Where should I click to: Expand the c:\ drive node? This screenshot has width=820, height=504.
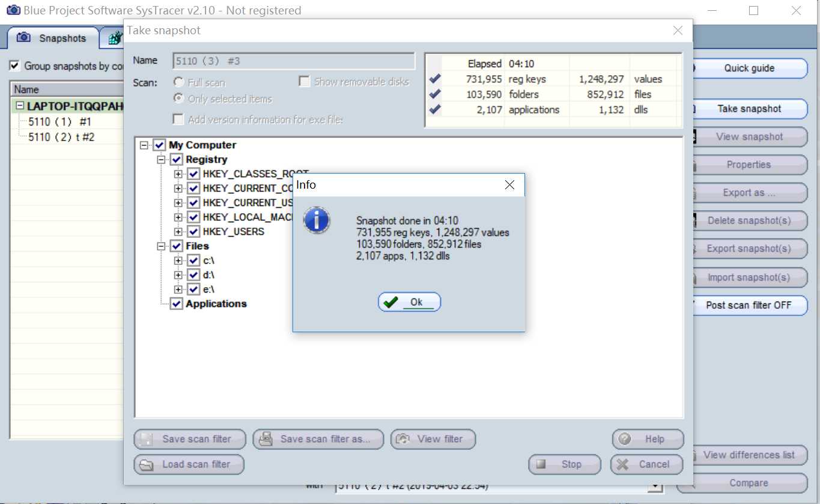(178, 260)
